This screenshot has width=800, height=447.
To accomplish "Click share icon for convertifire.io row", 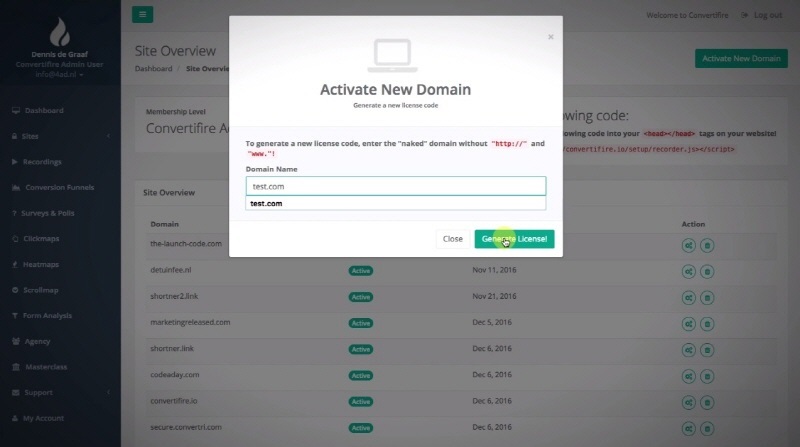I will [688, 403].
